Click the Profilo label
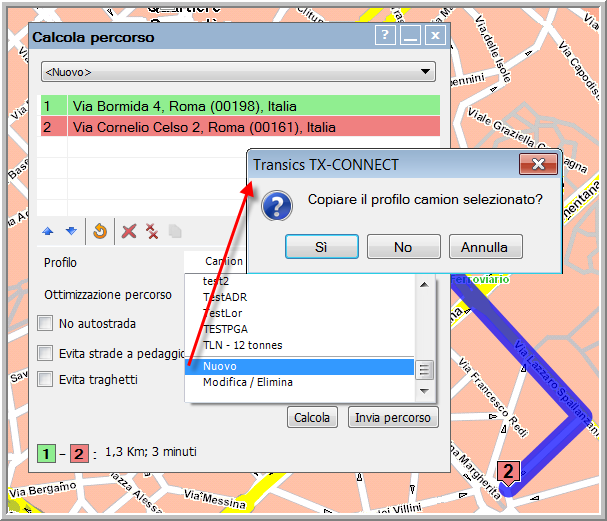 click(x=60, y=263)
